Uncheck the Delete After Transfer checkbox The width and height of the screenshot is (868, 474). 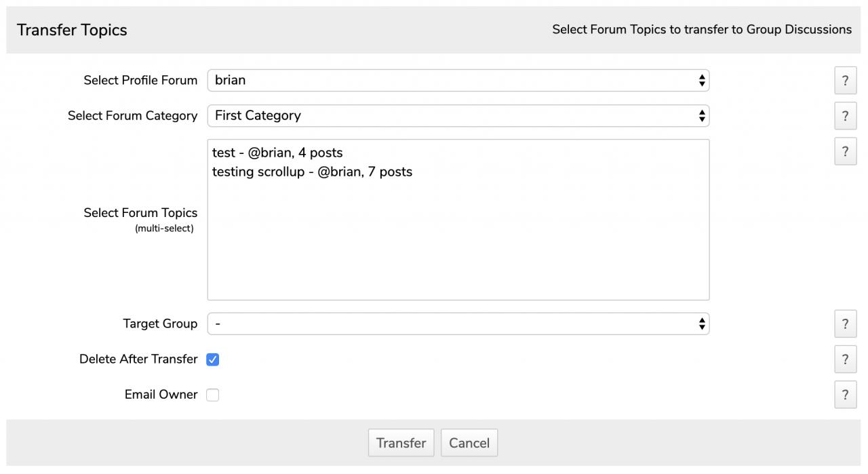point(213,359)
